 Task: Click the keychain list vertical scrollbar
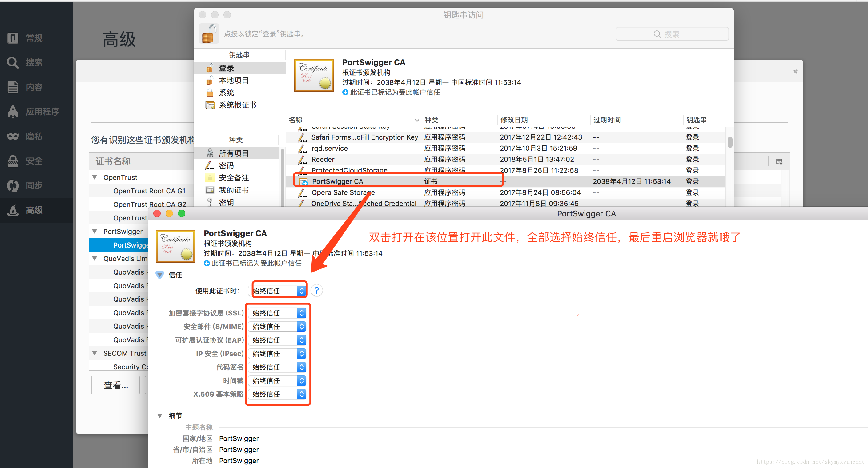729,142
